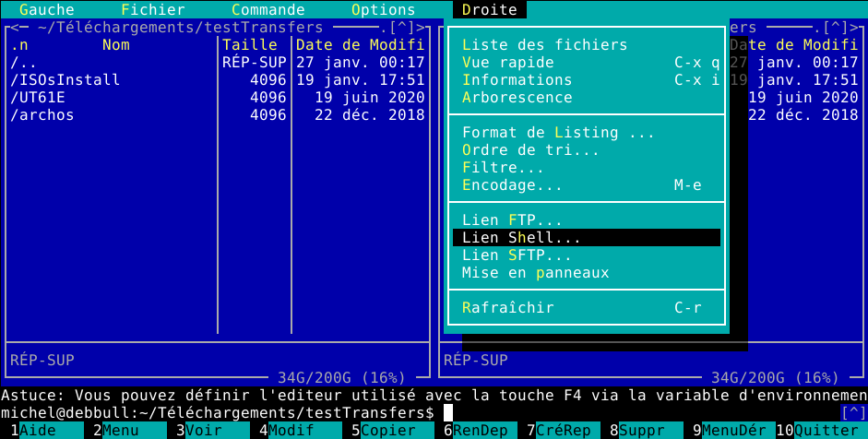This screenshot has height=439, width=868.
Task: Click 1 Aide function key
Action: tap(46, 430)
